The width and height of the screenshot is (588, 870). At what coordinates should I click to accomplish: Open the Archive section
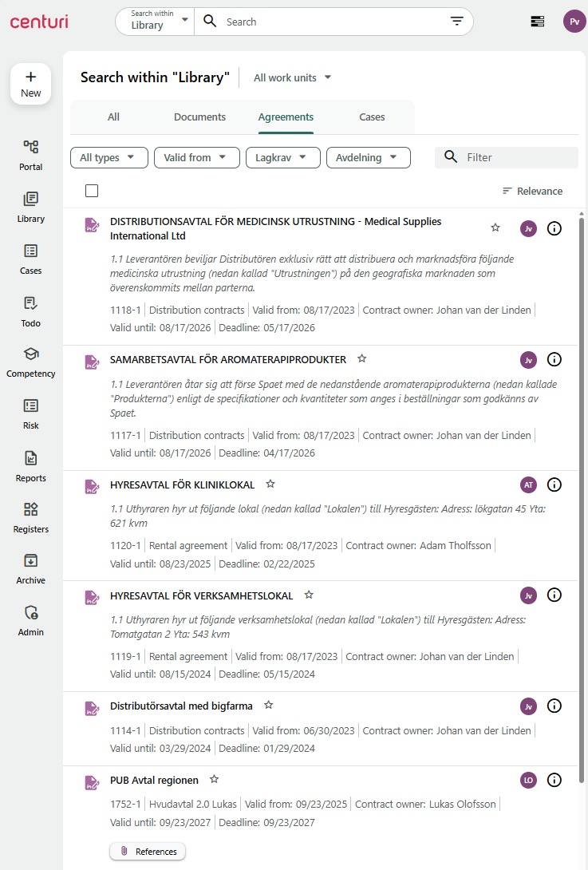(30, 569)
